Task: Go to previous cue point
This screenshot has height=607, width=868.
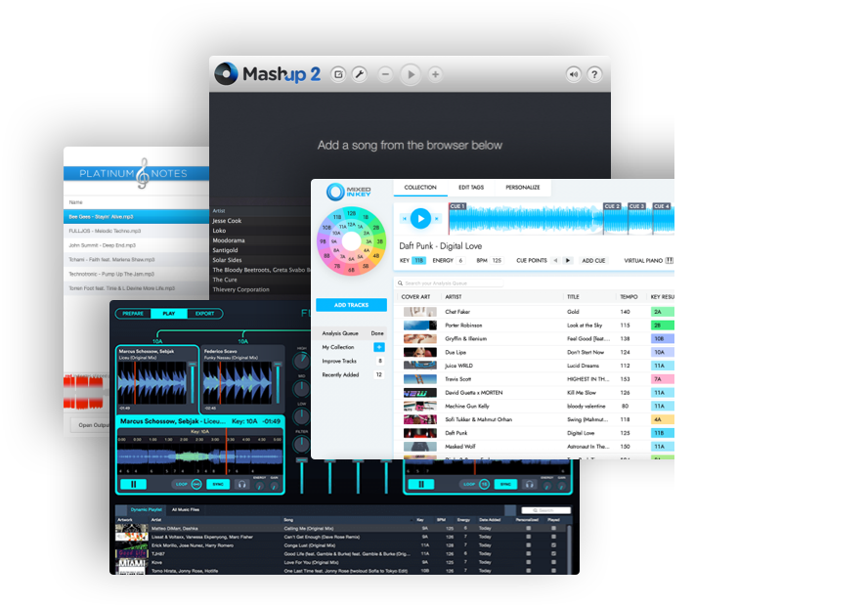Action: (555, 261)
